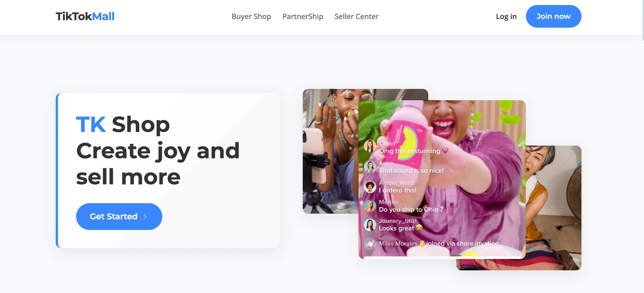Click Alina's profile avatar

click(370, 167)
